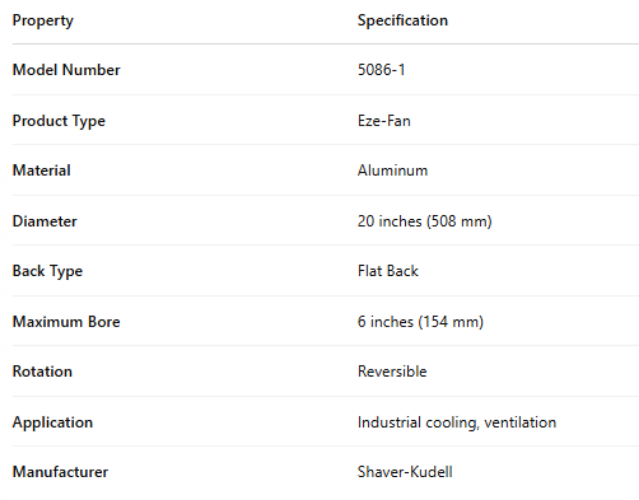Select the Material row label
This screenshot has height=500, width=639.
point(41,170)
